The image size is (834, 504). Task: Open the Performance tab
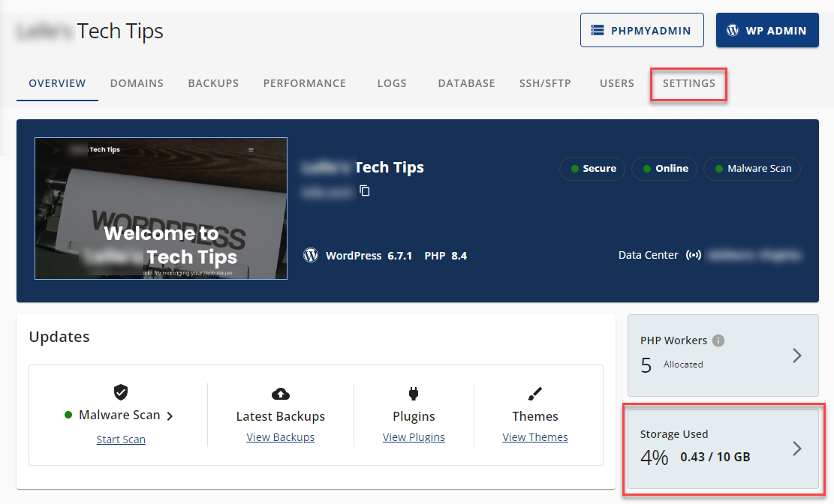point(304,83)
